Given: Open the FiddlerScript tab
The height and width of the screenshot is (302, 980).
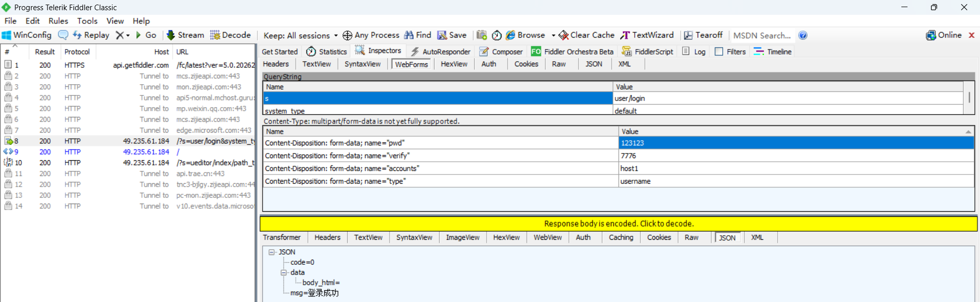Looking at the screenshot, I should pyautogui.click(x=648, y=52).
